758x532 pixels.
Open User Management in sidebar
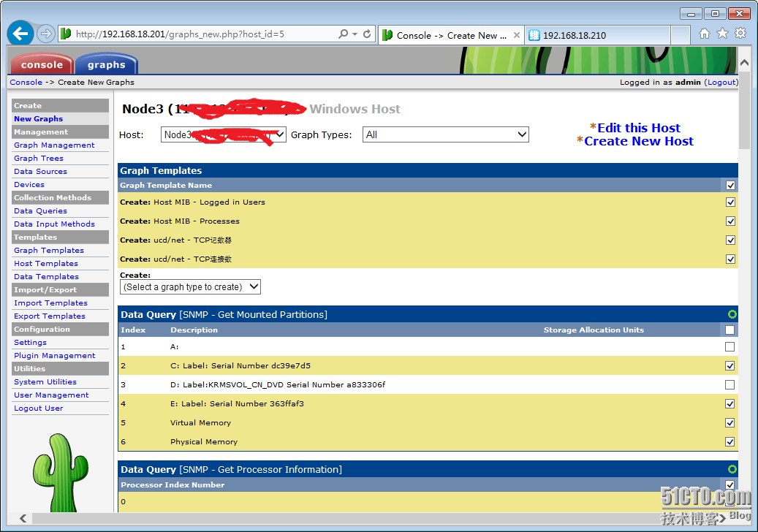51,395
